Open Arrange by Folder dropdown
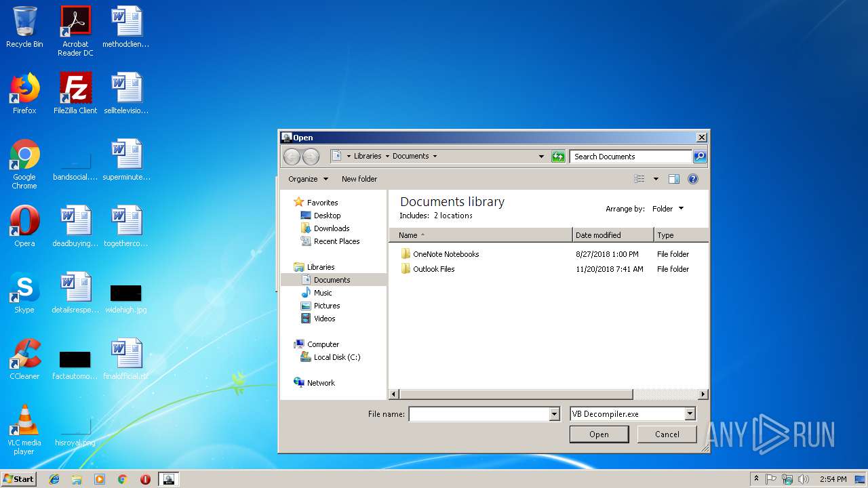868x488 pixels. coord(668,209)
